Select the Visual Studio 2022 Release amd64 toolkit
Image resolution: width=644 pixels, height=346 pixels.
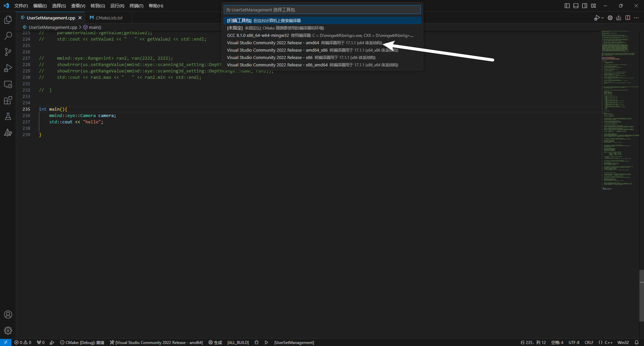point(288,43)
